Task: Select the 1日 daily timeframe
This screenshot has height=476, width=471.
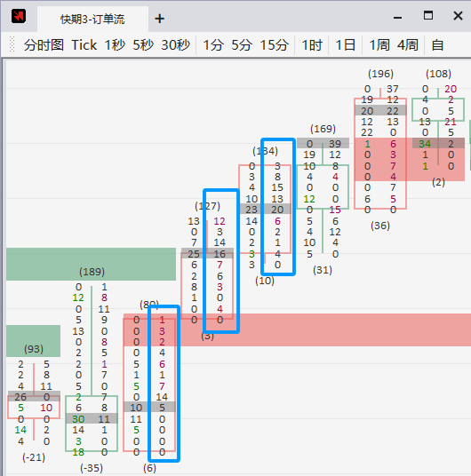Action: (346, 45)
